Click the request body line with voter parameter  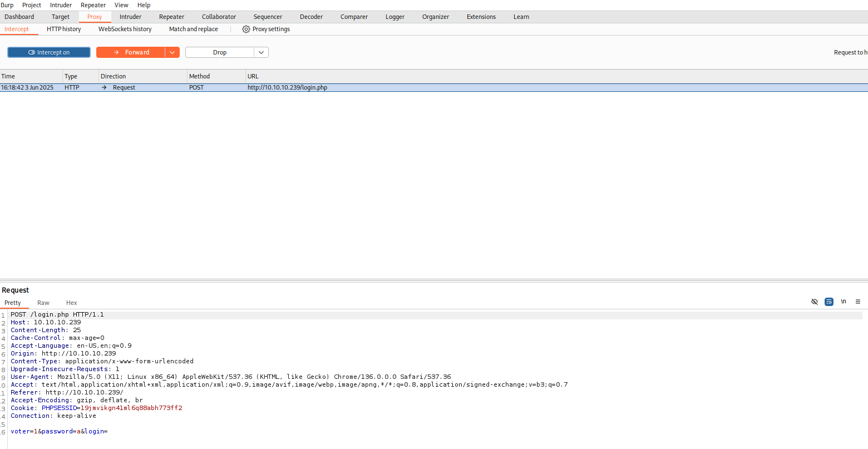[59, 431]
